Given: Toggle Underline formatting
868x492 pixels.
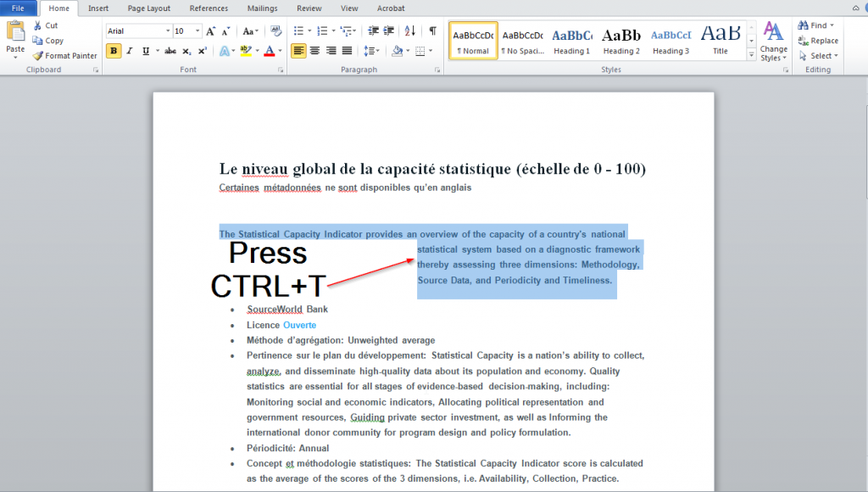Looking at the screenshot, I should pyautogui.click(x=146, y=50).
